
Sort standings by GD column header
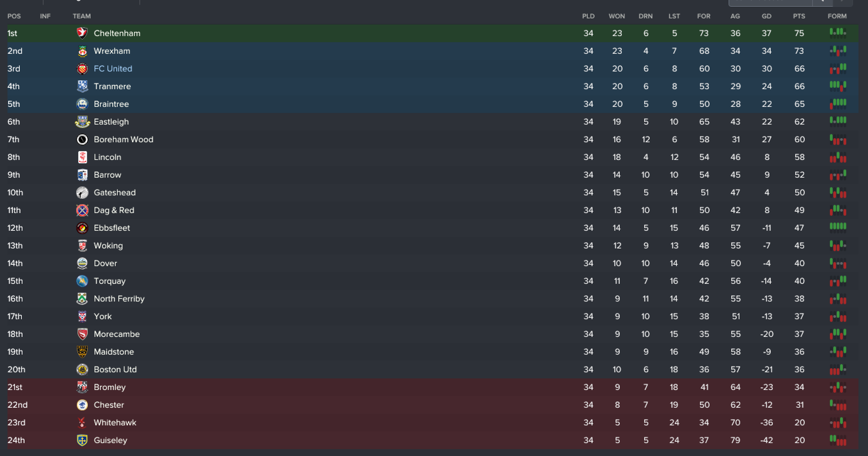[x=766, y=16]
